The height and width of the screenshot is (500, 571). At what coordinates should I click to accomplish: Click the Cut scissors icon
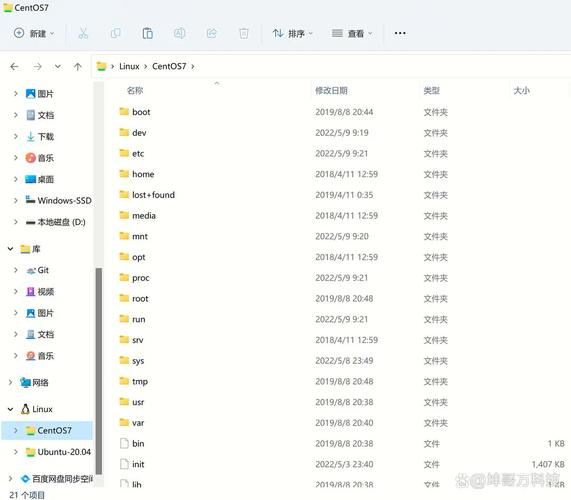tap(83, 33)
